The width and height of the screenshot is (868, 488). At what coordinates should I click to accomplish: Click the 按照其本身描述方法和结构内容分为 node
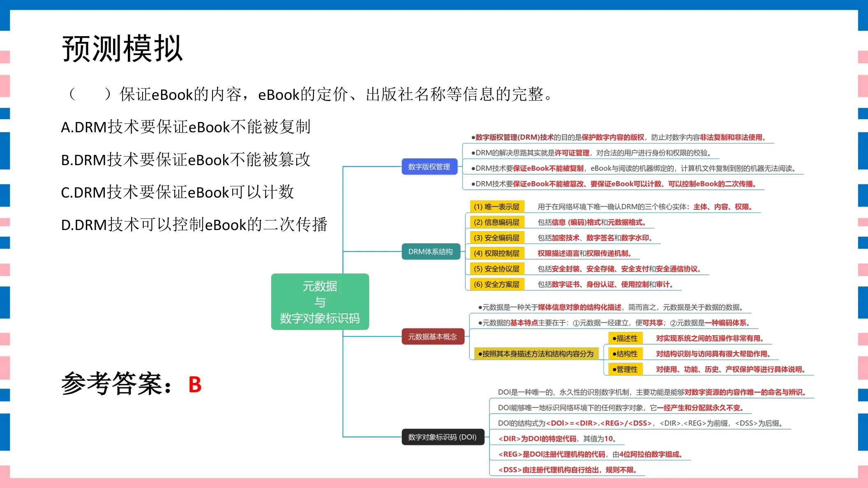click(536, 354)
